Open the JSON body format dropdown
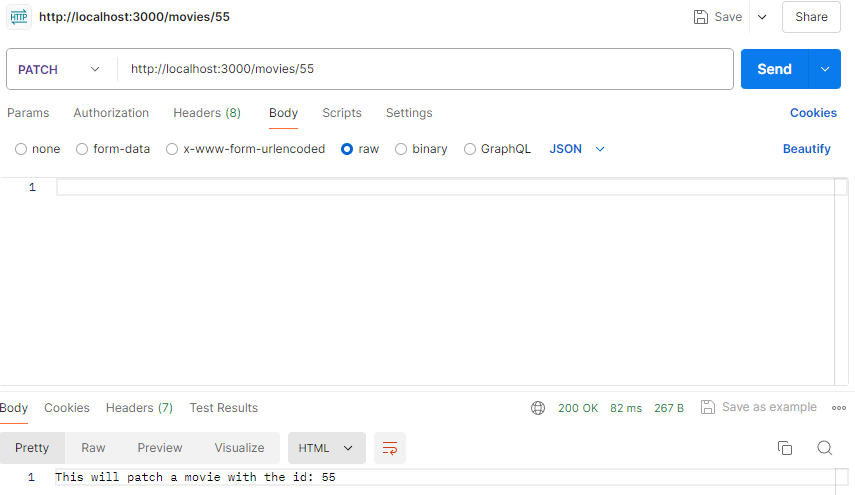The height and width of the screenshot is (495, 855). pos(577,149)
